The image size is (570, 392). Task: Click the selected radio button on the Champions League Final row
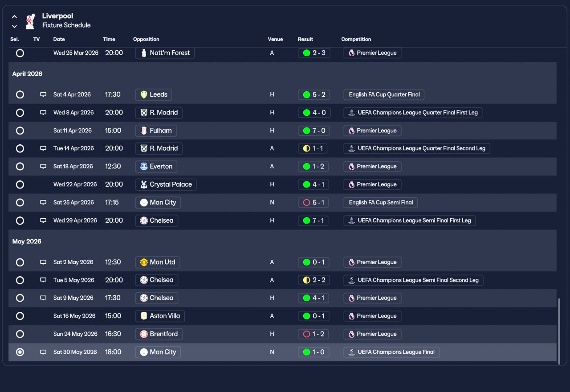[20, 352]
